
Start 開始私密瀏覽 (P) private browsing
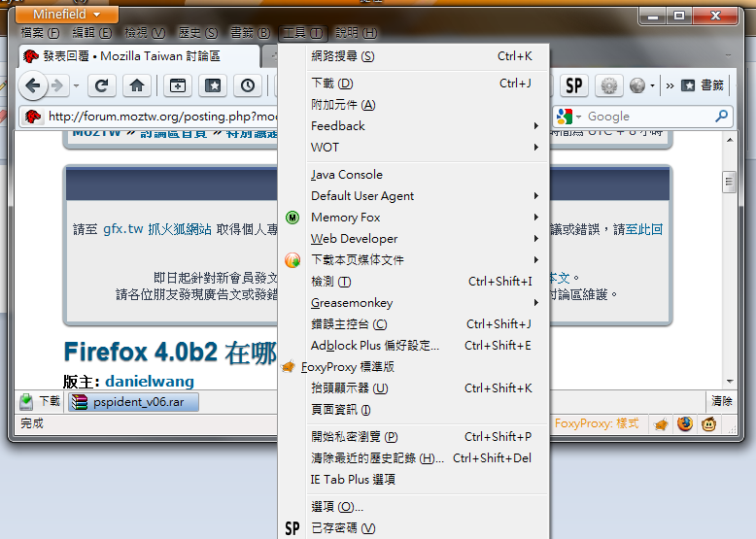tap(414, 437)
